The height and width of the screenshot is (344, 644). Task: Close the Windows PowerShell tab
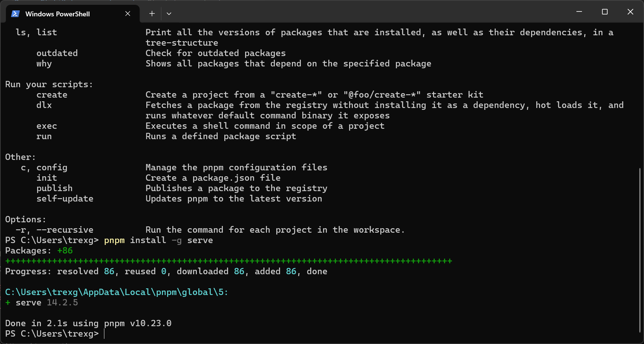(128, 14)
